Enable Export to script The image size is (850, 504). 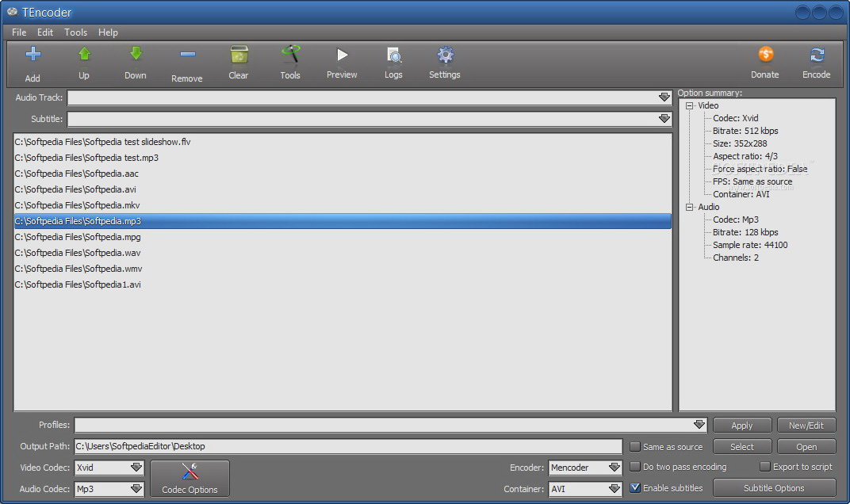[765, 467]
